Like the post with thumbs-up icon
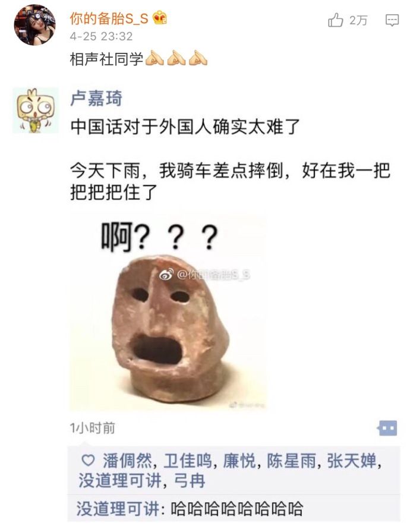 tap(335, 20)
